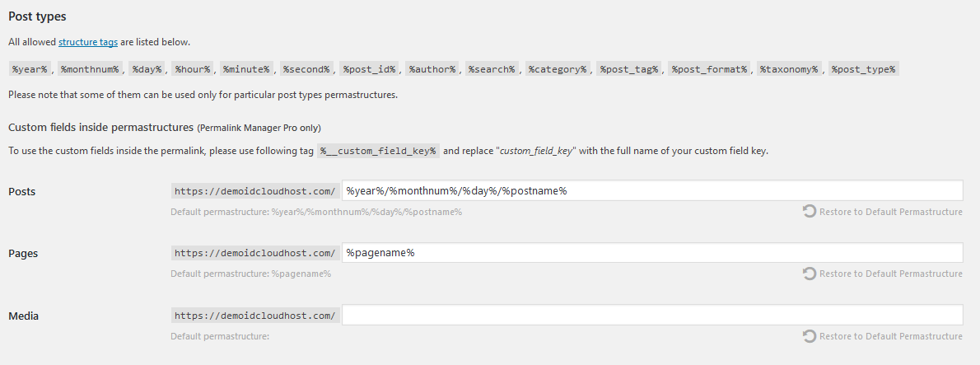Click Custom fields inside permastructures heading

click(100, 128)
